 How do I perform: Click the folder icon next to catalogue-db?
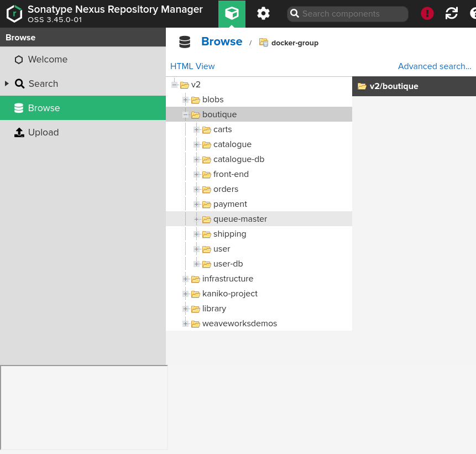(x=207, y=160)
